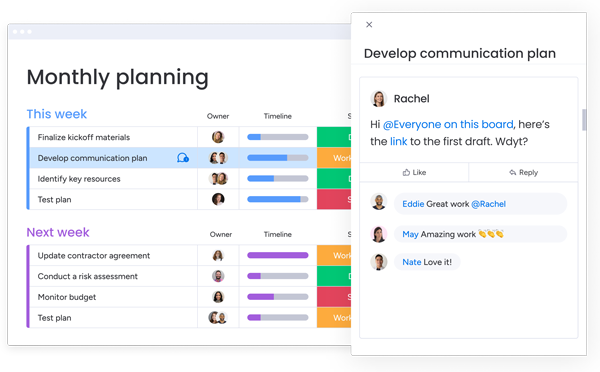Click the timeline bar for Next week Test plan
The height and width of the screenshot is (372, 600).
coord(277,317)
